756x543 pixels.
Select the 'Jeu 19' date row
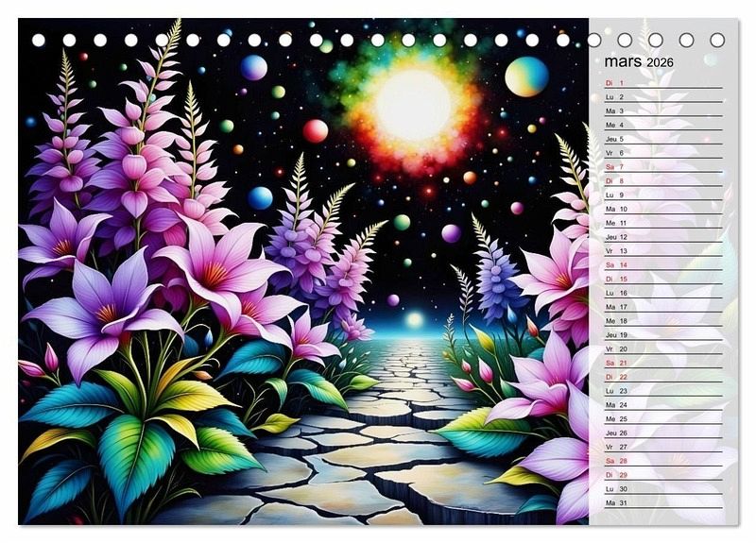tap(664, 334)
